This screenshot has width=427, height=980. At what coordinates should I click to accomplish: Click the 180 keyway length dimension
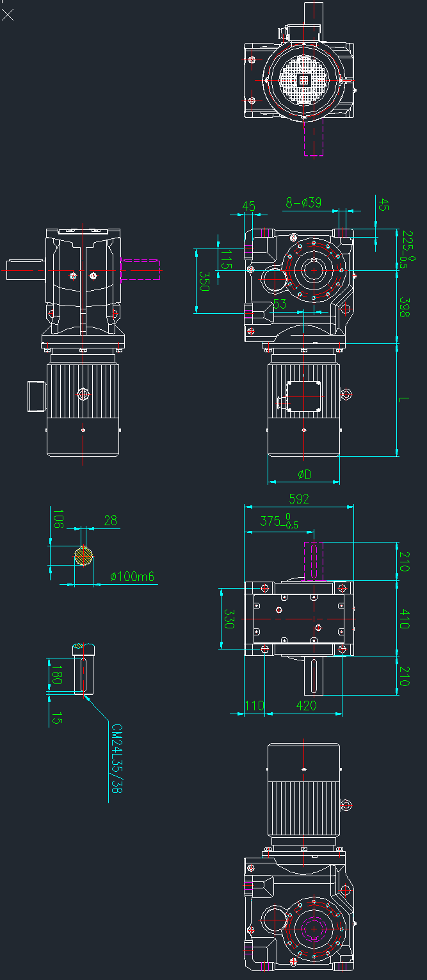pos(57,675)
